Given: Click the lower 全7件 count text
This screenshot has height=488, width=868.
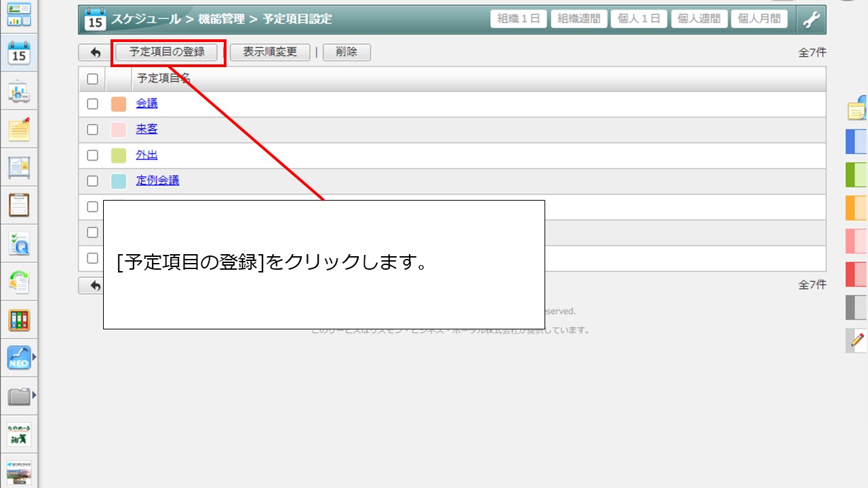Looking at the screenshot, I should point(812,285).
